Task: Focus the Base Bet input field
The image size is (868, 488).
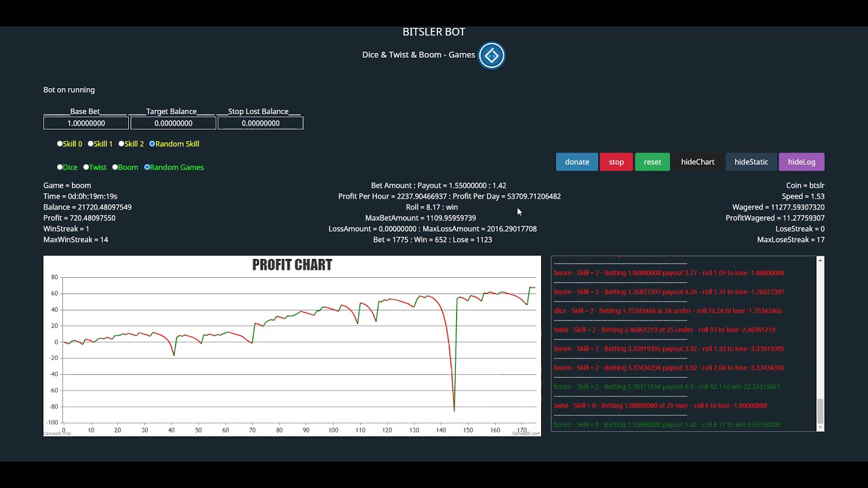Action: (86, 123)
